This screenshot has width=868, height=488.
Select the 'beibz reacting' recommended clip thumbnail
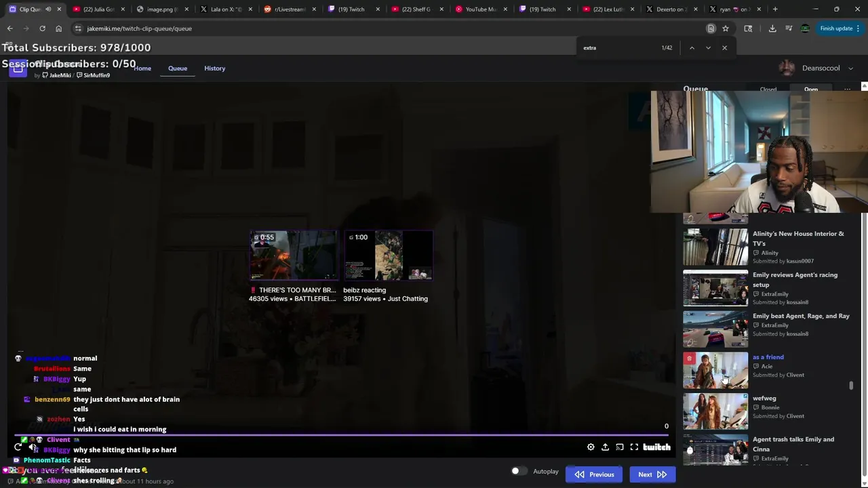pyautogui.click(x=389, y=255)
